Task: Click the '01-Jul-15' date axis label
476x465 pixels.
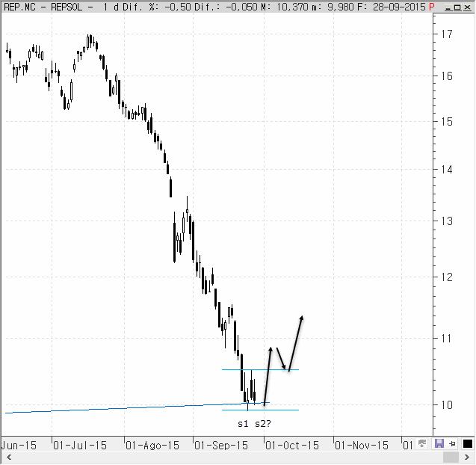Action: click(80, 446)
